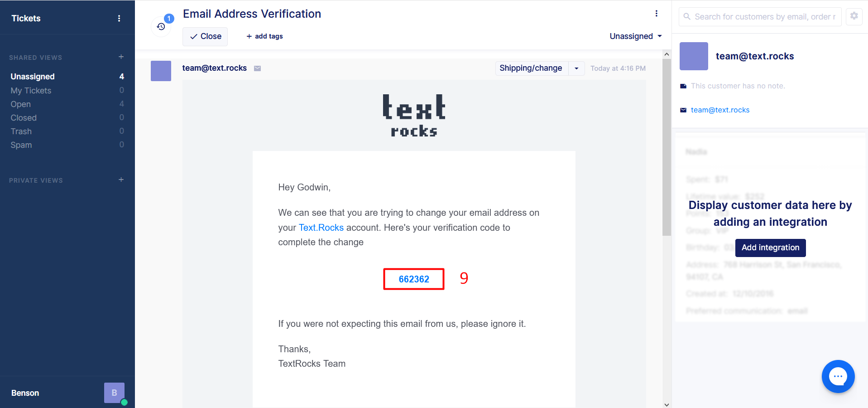Open the Text.Rocks link in the email
868x408 pixels.
321,228
